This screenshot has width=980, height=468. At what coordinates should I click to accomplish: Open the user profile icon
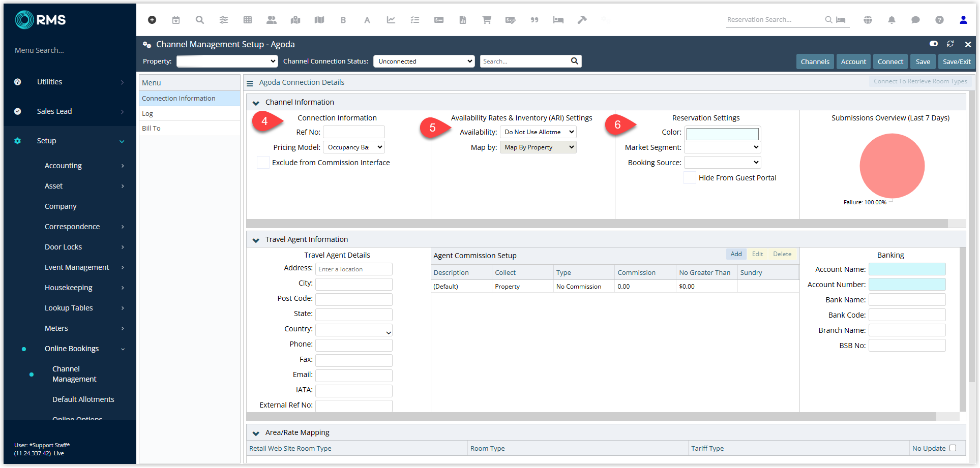pos(963,20)
